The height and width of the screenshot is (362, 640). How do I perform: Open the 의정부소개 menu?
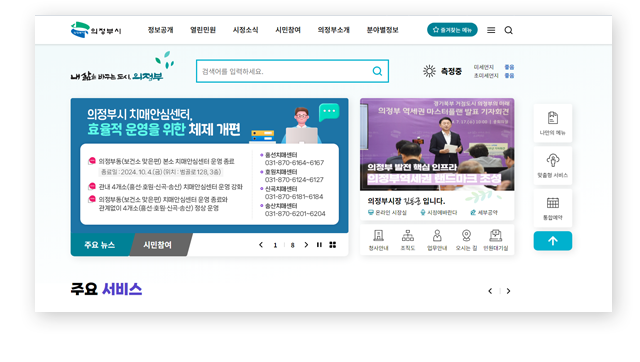333,30
